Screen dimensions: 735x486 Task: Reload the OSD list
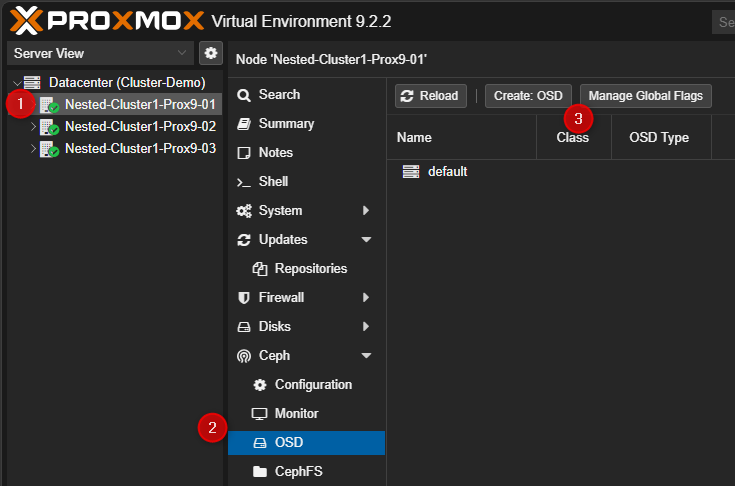[x=431, y=96]
